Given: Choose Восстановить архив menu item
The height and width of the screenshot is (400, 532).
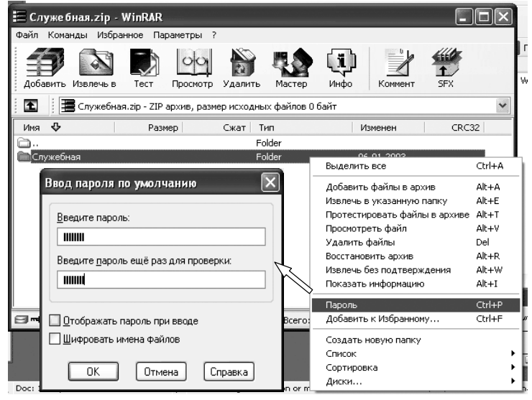Looking at the screenshot, I should point(416,256).
